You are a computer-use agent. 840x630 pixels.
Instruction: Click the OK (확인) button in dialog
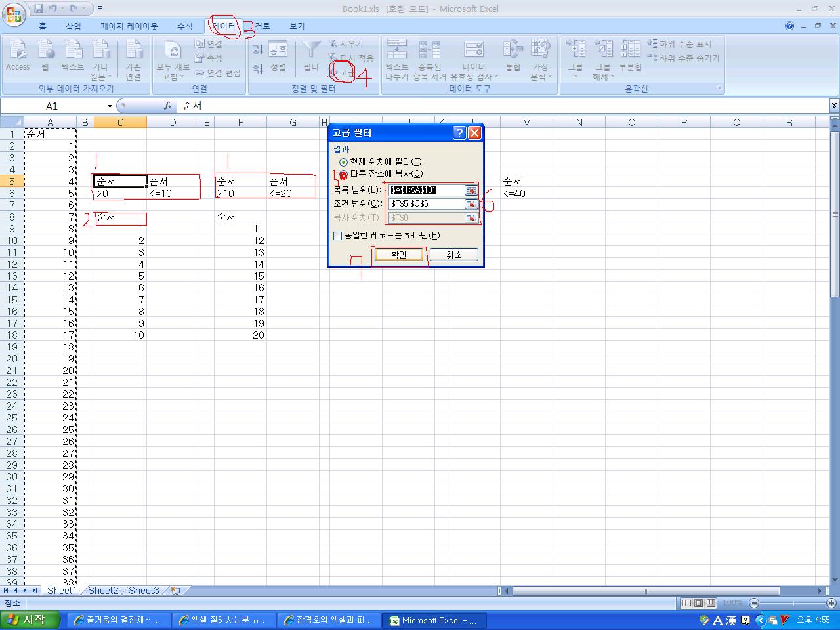click(x=398, y=255)
